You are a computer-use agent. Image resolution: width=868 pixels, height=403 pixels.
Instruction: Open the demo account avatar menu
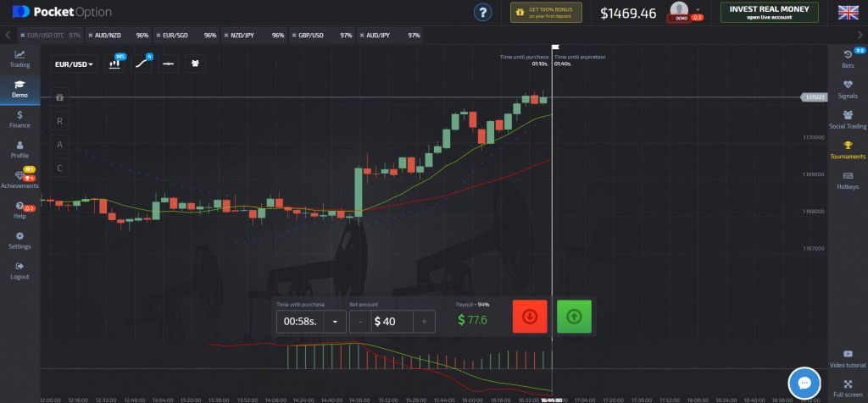coord(681,12)
